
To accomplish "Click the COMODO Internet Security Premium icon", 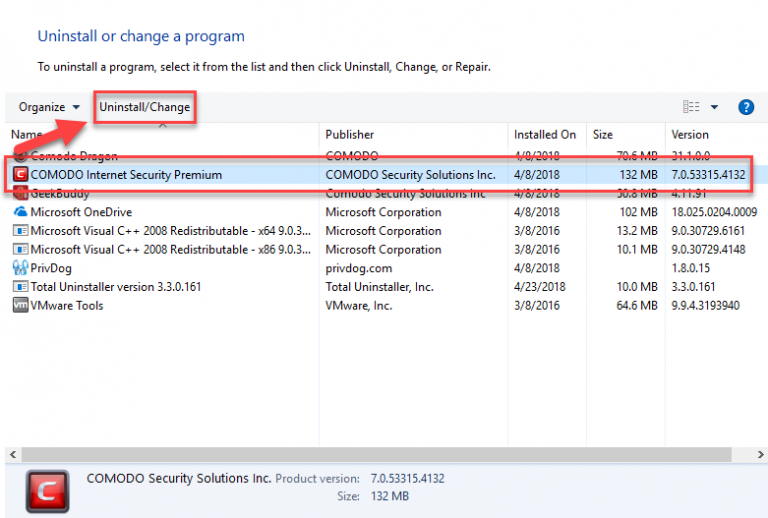I will tap(20, 174).
